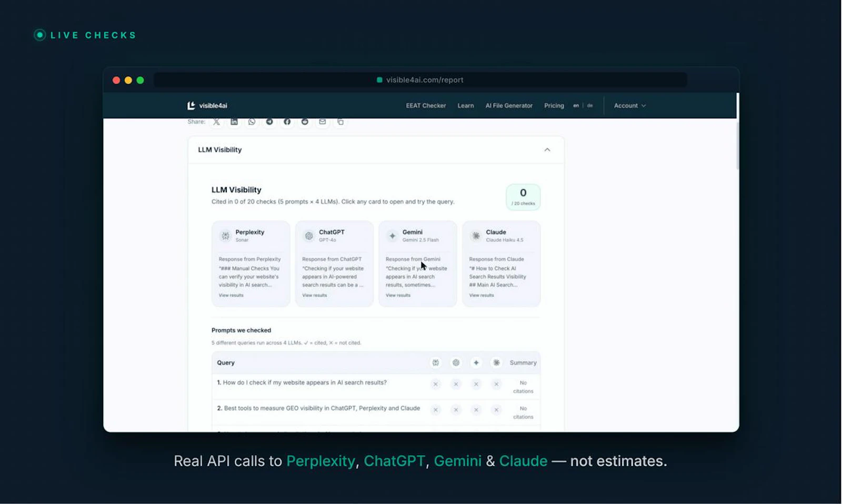Screen dimensions: 842x504
Task: Click Perplexity X mark for query 2
Action: 436,410
